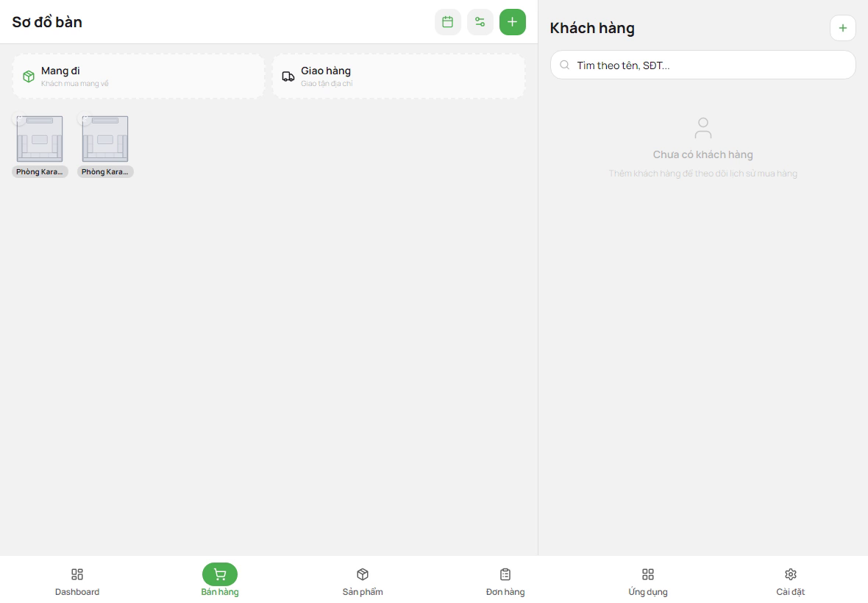Select the Mang đi takeaway card

pos(138,76)
